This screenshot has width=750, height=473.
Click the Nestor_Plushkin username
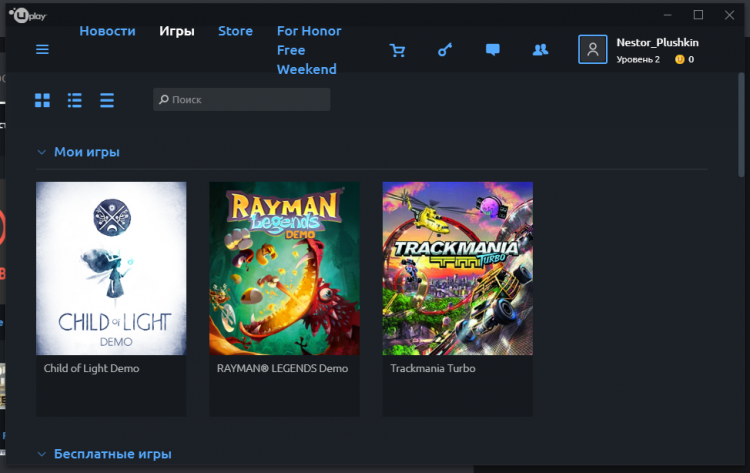click(657, 43)
